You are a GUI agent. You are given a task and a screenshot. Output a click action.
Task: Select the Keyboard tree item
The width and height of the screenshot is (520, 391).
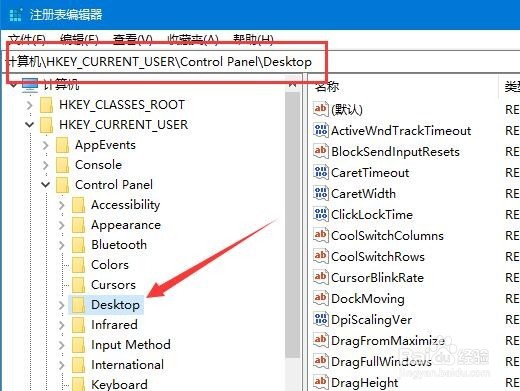119,384
